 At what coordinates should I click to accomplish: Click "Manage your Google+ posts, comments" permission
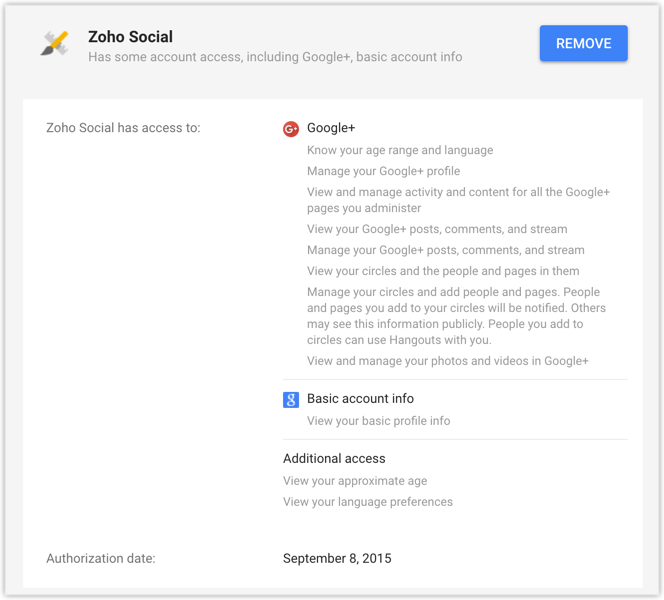pos(446,250)
